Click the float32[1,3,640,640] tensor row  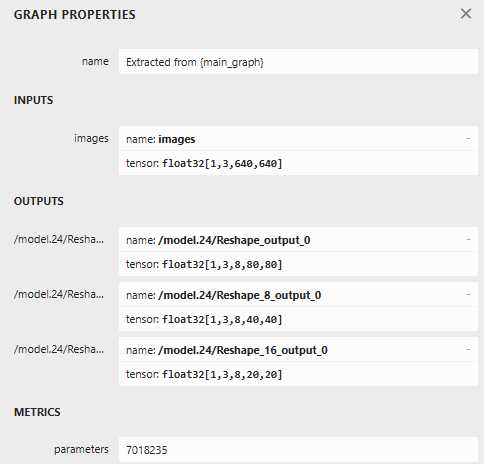coord(298,163)
